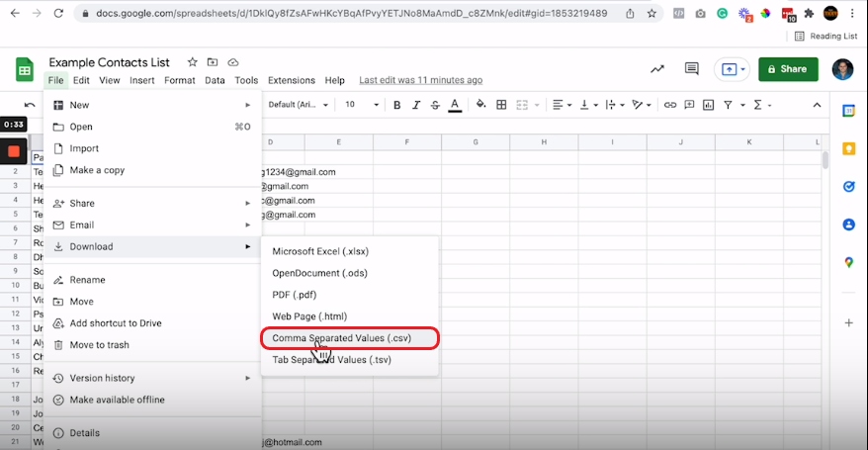Open the Extensions menu
The height and width of the screenshot is (450, 868).
tap(292, 80)
